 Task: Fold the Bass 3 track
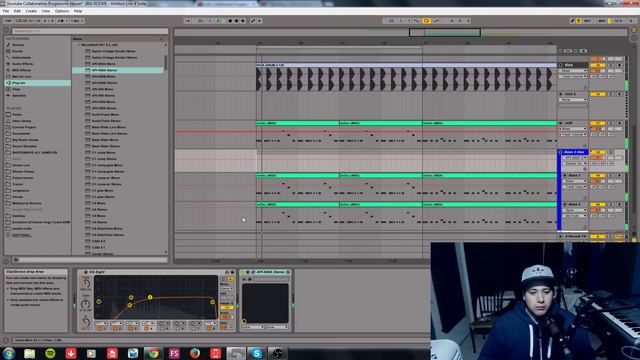(x=565, y=204)
